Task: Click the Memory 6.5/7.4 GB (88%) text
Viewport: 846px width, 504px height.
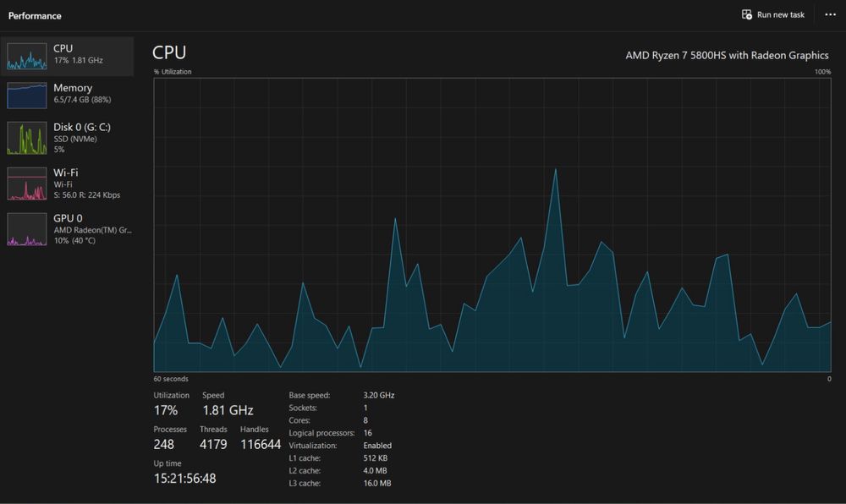Action: [82, 100]
